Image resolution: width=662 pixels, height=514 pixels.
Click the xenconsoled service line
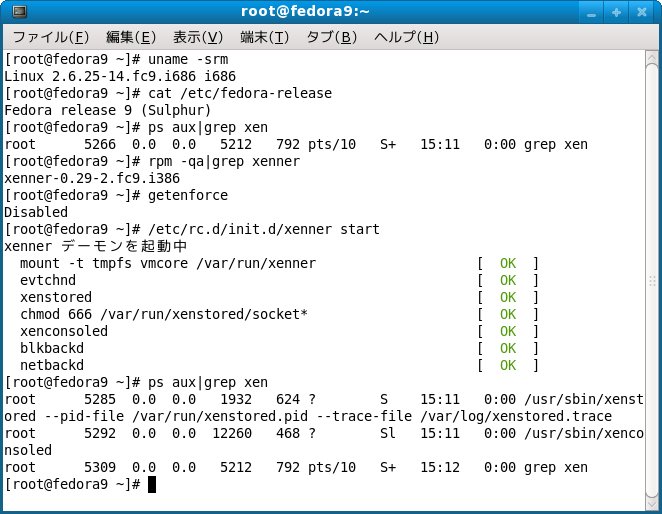[x=64, y=331]
